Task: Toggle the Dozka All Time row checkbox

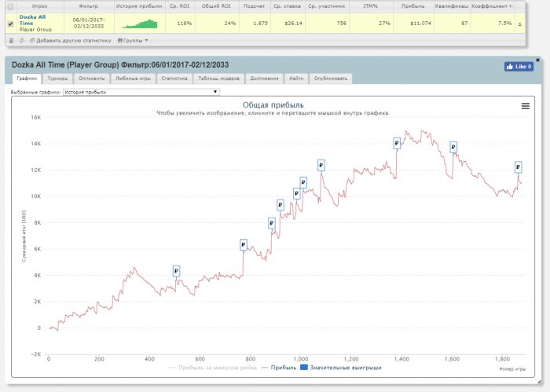Action: [x=9, y=24]
